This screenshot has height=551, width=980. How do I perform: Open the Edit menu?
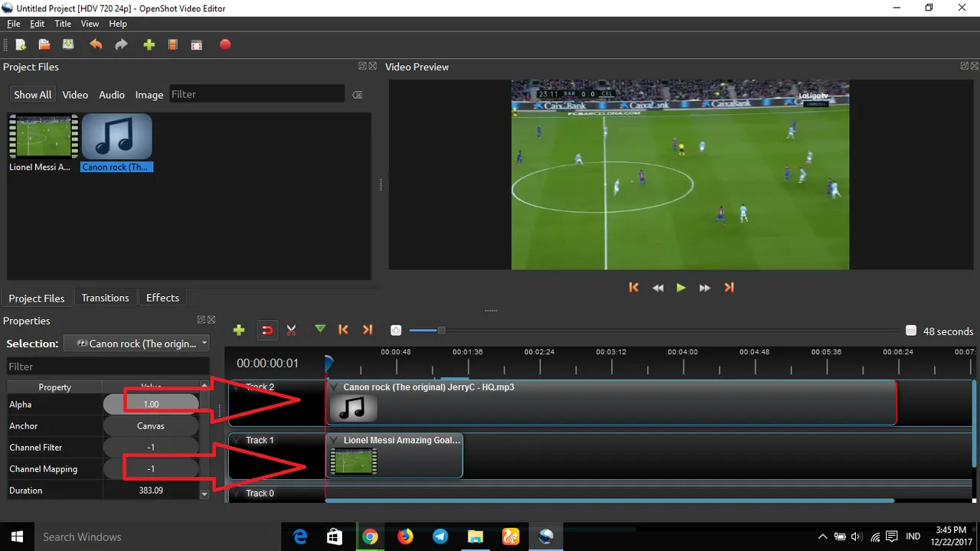click(x=37, y=24)
